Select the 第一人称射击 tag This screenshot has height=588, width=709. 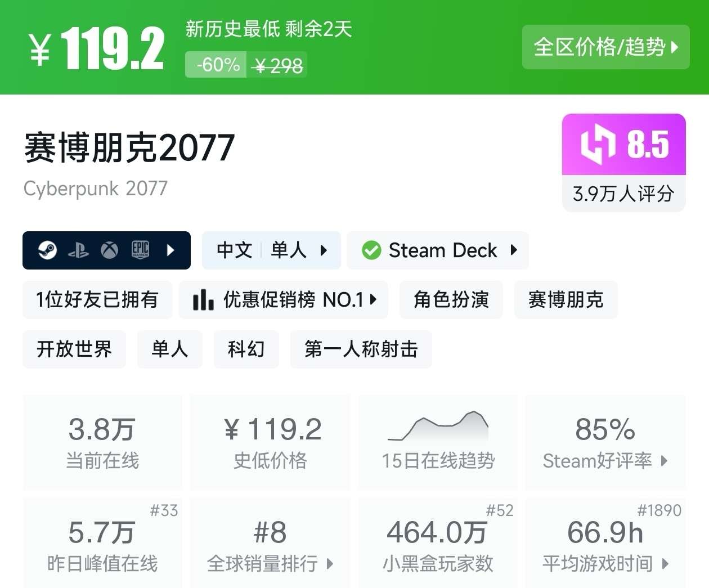click(x=361, y=349)
